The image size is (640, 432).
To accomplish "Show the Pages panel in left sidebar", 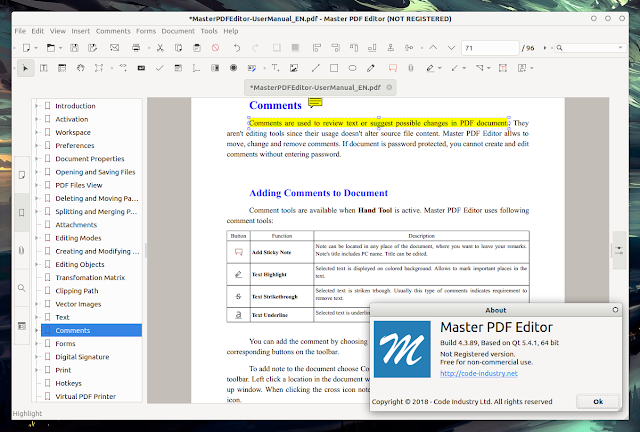I will (22, 175).
